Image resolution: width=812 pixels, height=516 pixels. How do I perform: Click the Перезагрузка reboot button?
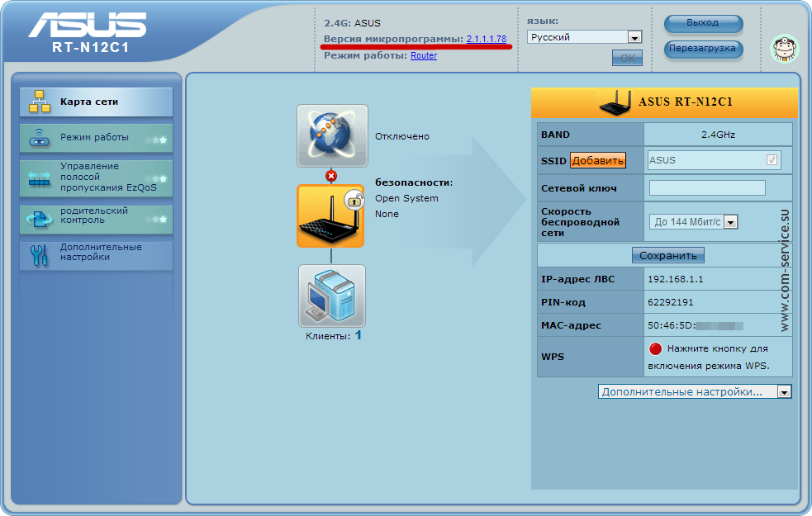tap(703, 49)
